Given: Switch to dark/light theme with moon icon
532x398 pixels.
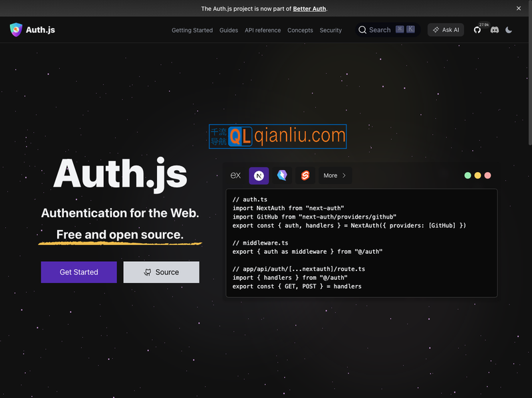Looking at the screenshot, I should pyautogui.click(x=509, y=29).
